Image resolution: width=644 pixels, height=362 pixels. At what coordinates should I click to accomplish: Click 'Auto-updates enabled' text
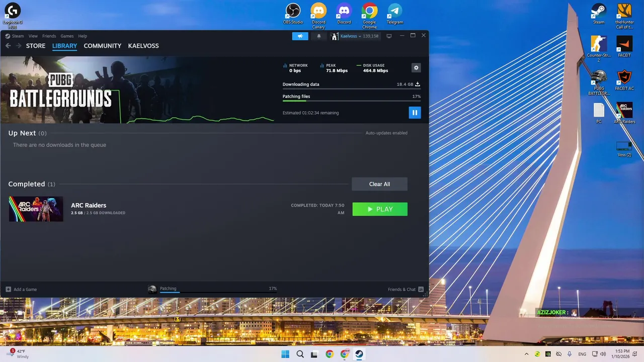pos(386,133)
